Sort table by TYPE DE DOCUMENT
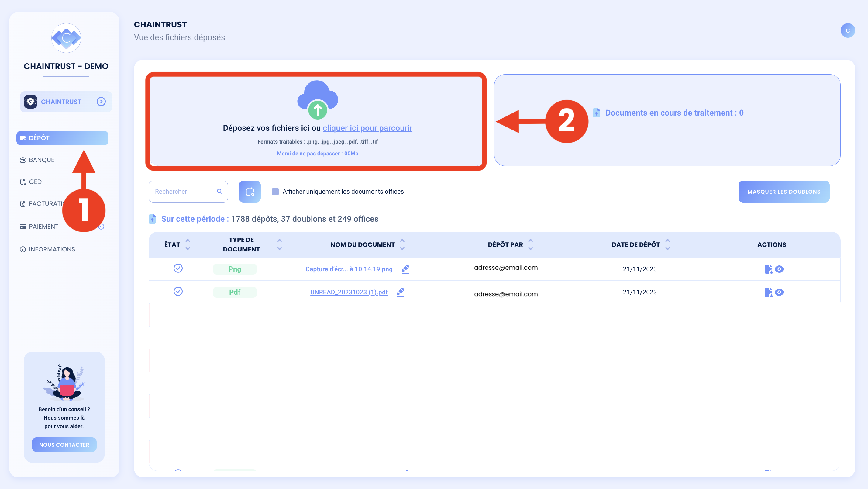The width and height of the screenshot is (868, 489). (x=279, y=244)
